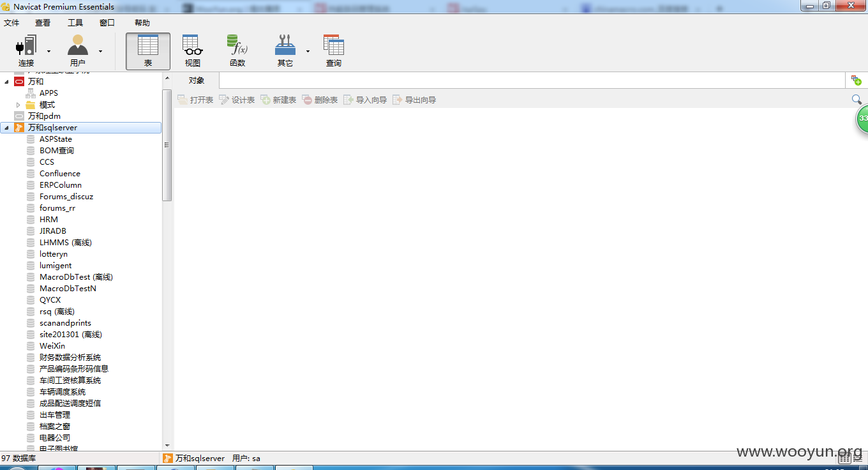Select the Forums_discuz database
868x470 pixels.
[x=66, y=197]
